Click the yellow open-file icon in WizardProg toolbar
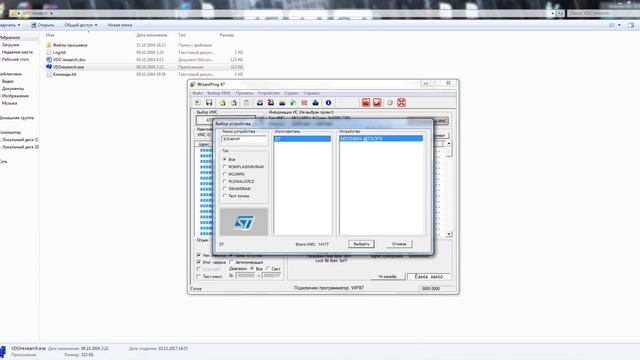 click(x=222, y=102)
